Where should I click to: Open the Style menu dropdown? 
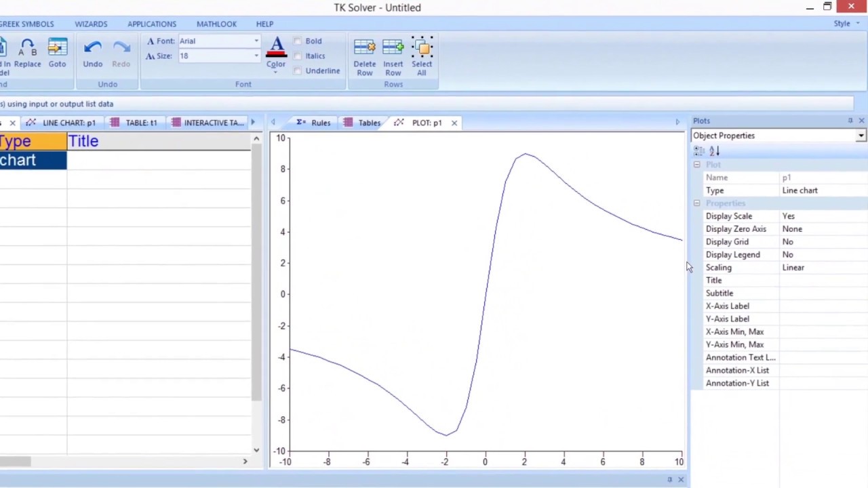846,24
